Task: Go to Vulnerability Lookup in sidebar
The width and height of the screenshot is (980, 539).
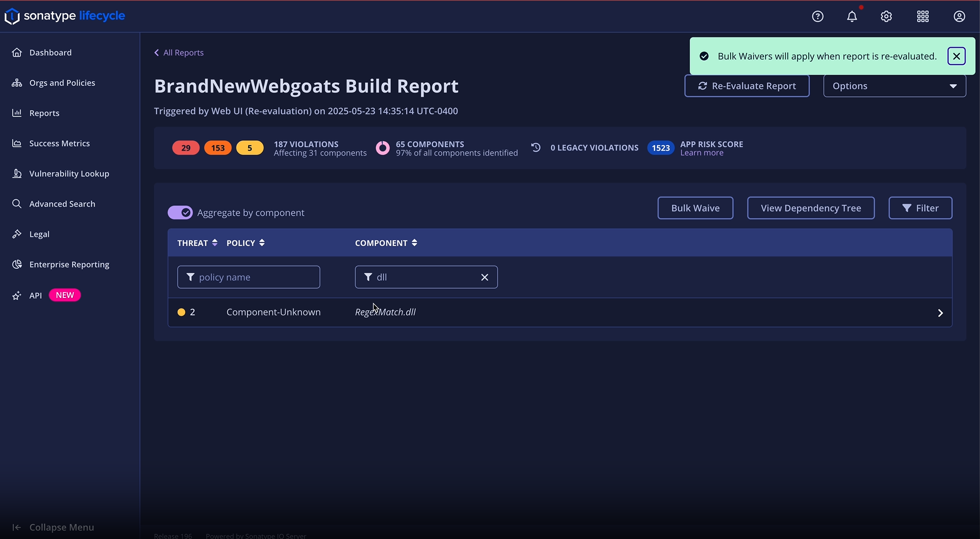Action: pyautogui.click(x=69, y=174)
